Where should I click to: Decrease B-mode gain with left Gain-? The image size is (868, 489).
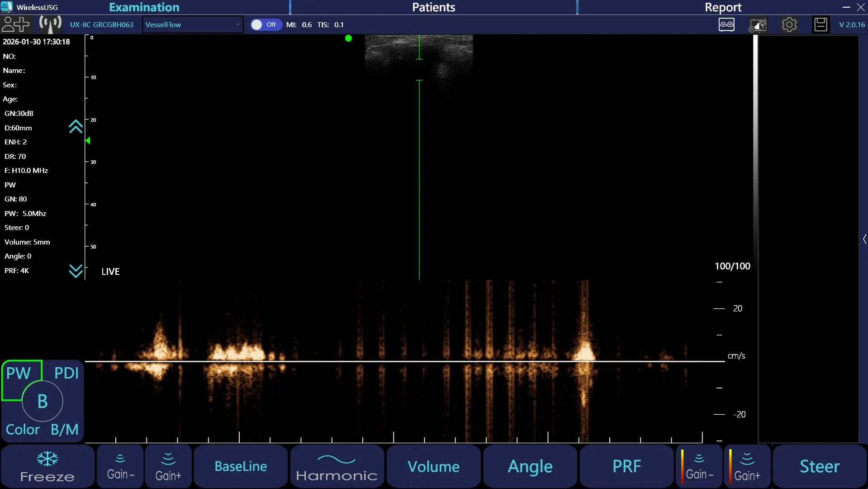pos(120,466)
